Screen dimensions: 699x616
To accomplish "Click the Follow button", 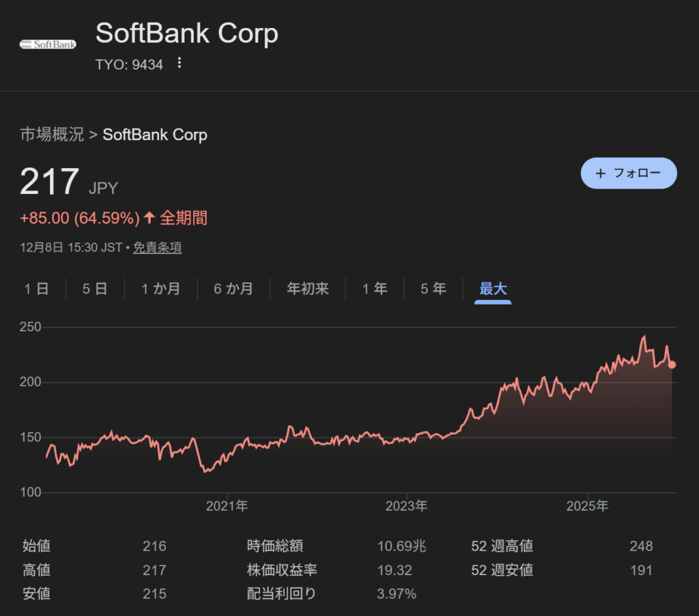I will point(629,173).
